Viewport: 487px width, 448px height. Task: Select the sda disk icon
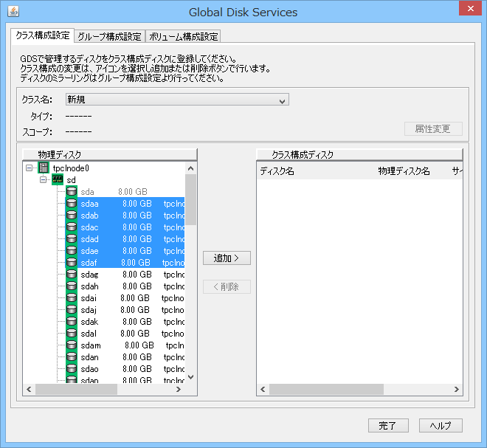click(x=72, y=191)
